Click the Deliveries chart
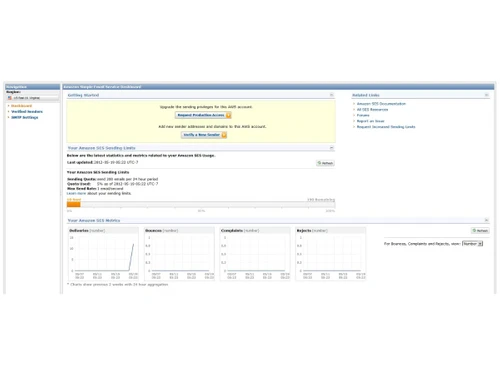Image resolution: width=500 pixels, height=375 pixels. (x=103, y=254)
